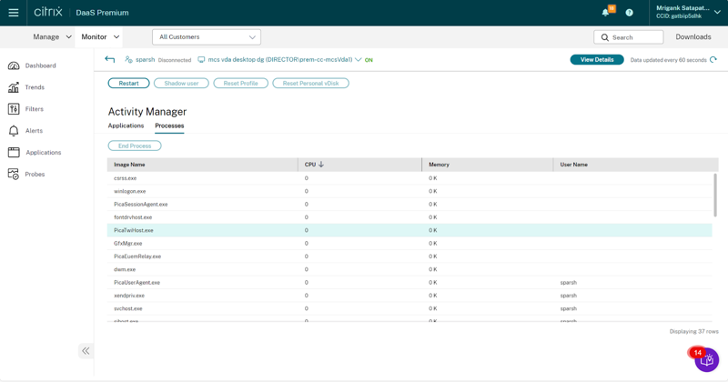
Task: Open the help question mark icon
Action: 629,13
